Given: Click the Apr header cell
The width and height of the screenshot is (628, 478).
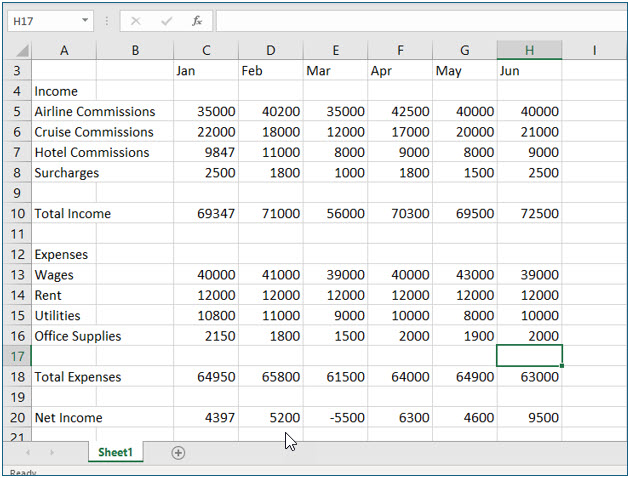Looking at the screenshot, I should (x=400, y=71).
